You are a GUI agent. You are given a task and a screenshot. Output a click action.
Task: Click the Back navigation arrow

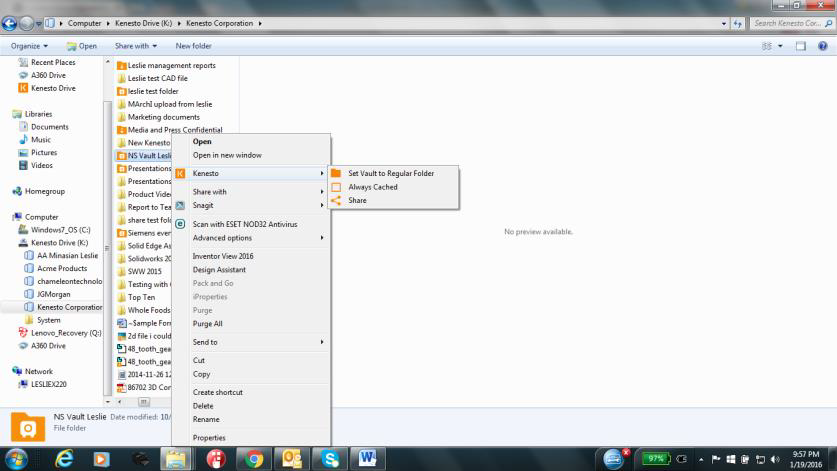[10, 23]
